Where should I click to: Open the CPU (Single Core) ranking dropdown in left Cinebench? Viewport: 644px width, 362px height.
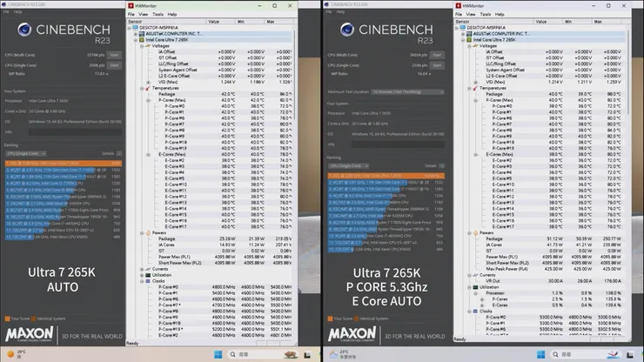[25, 153]
